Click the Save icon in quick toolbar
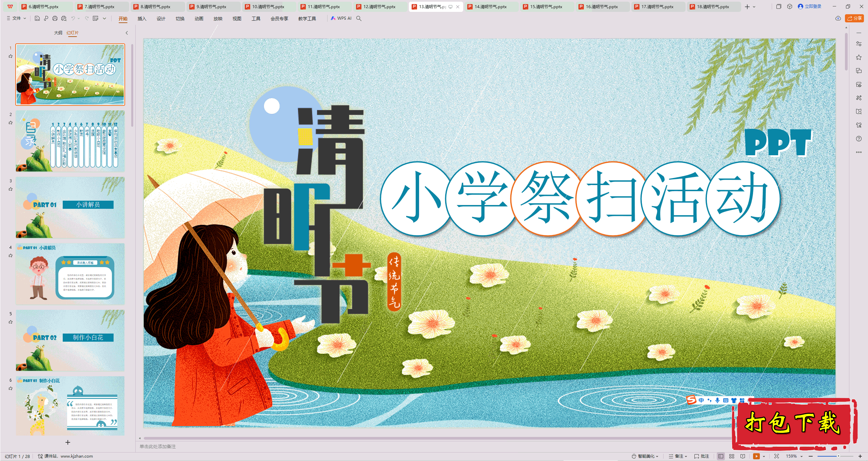 37,18
